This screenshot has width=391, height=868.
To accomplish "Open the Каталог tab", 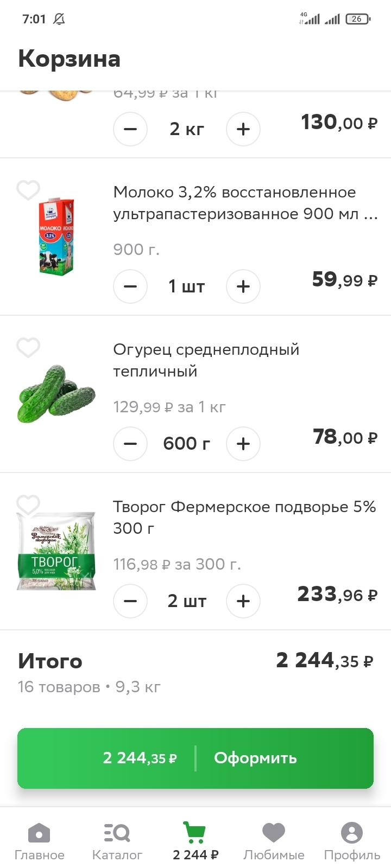I will click(x=117, y=841).
